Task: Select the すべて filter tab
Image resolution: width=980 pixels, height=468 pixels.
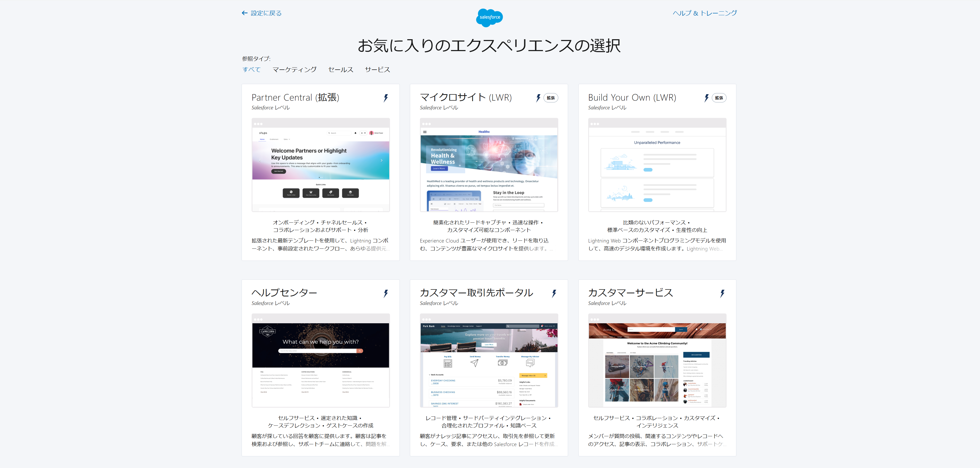Action: [x=251, y=70]
